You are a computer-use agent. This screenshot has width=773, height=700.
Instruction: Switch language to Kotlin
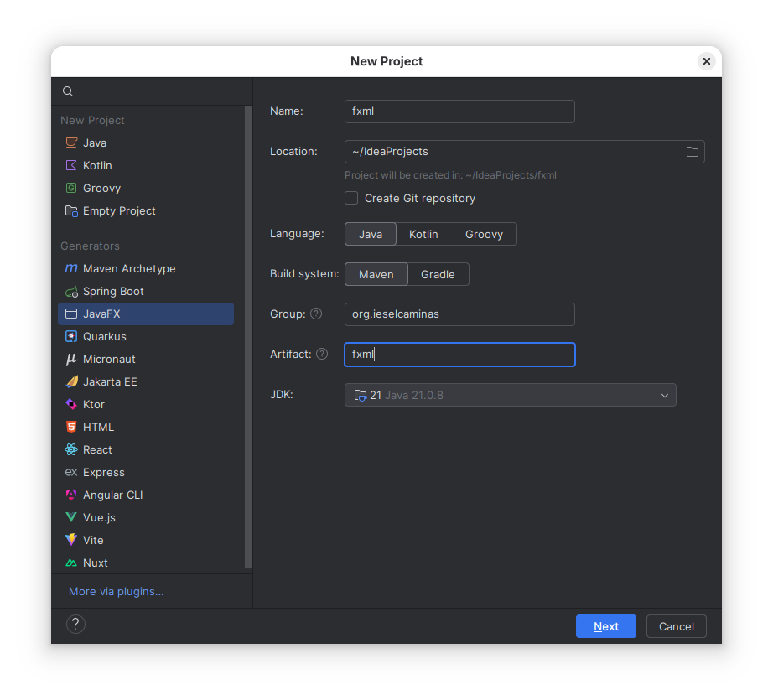[423, 234]
